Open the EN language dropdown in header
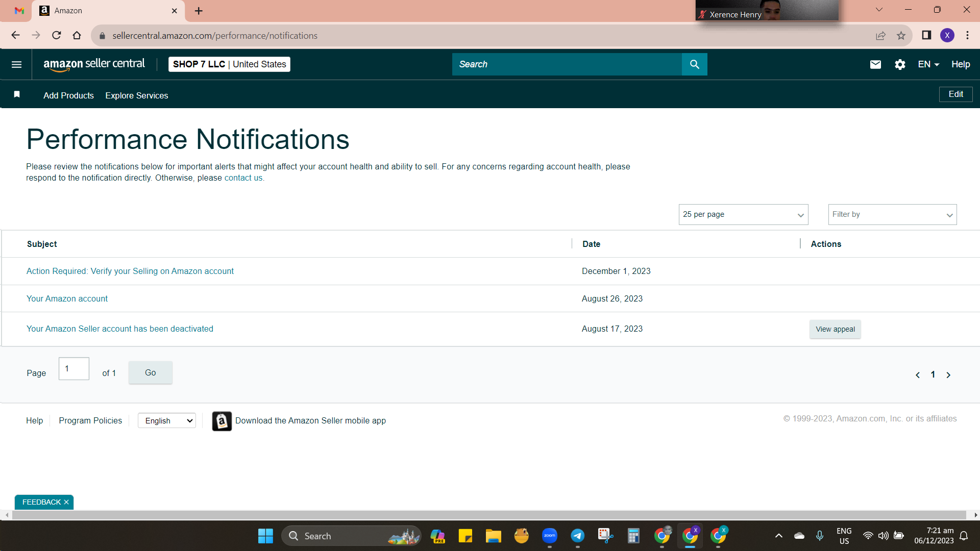This screenshot has height=551, width=980. click(x=928, y=64)
